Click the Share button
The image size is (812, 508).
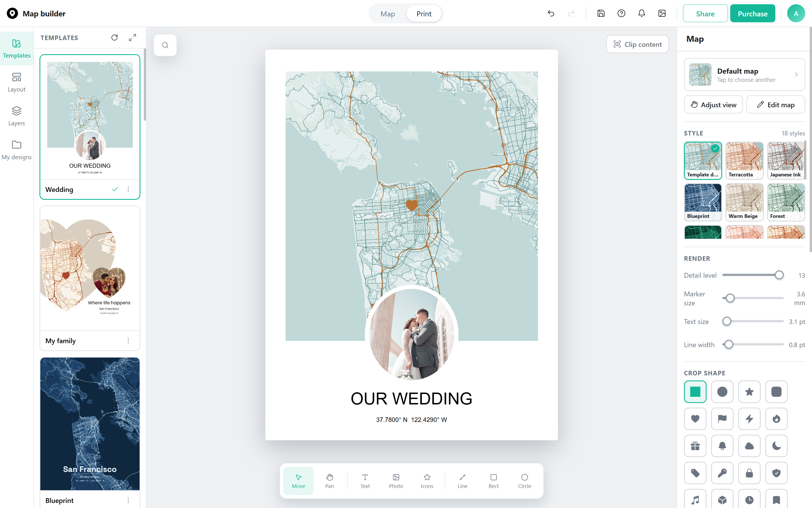(x=705, y=14)
